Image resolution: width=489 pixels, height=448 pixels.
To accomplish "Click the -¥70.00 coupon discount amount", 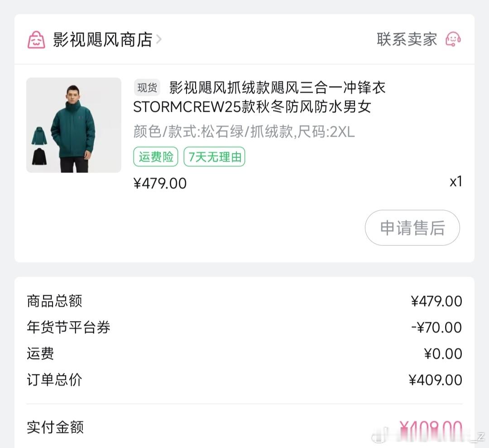I will pyautogui.click(x=436, y=327).
